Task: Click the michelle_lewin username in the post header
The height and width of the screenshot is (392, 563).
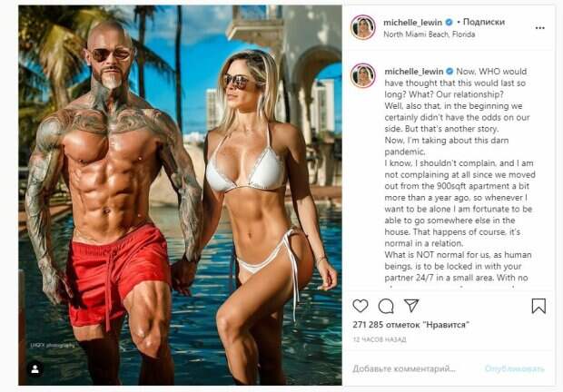Action: pyautogui.click(x=412, y=23)
